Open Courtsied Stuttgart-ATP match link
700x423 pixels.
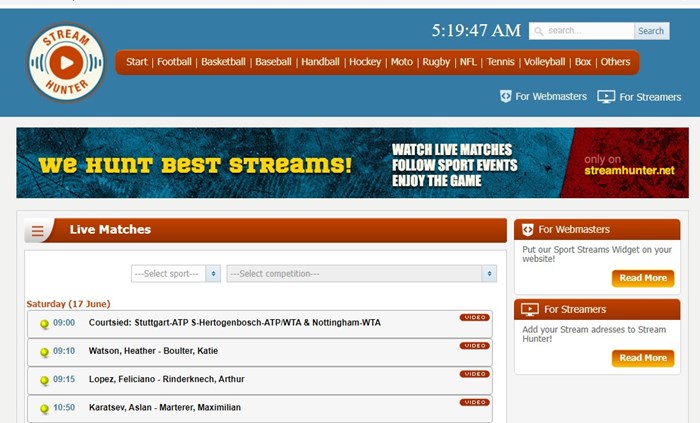[235, 323]
